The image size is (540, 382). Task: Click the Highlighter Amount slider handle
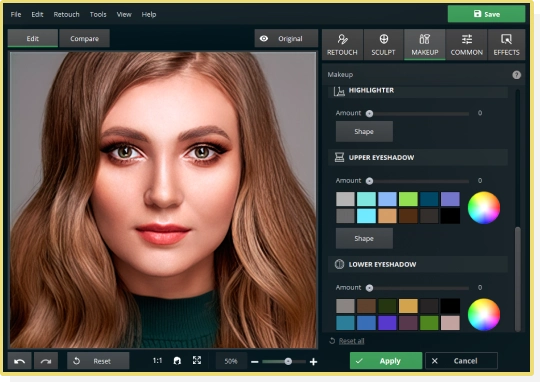pyautogui.click(x=369, y=113)
